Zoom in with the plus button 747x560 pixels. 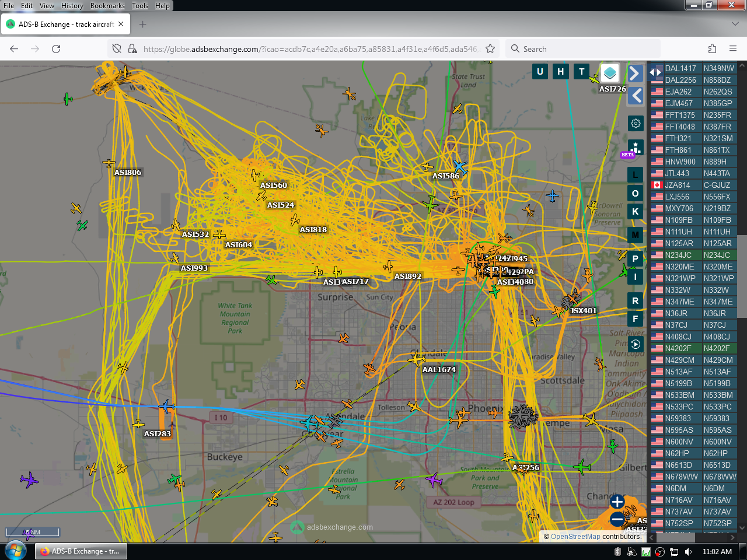click(x=617, y=502)
